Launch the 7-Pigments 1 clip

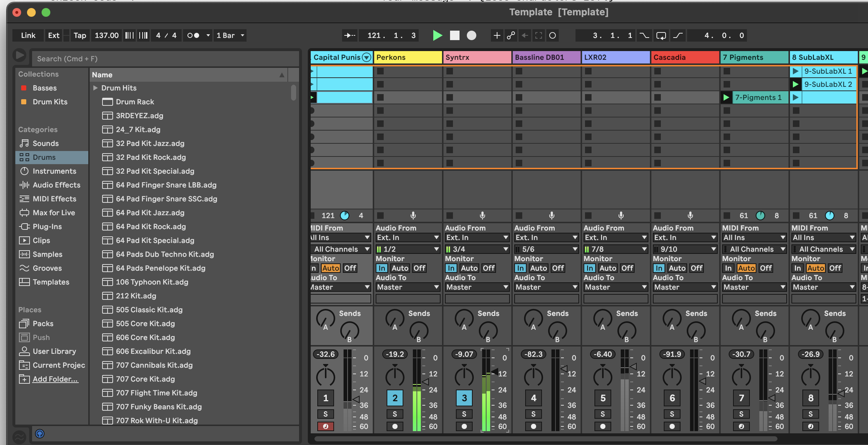726,97
